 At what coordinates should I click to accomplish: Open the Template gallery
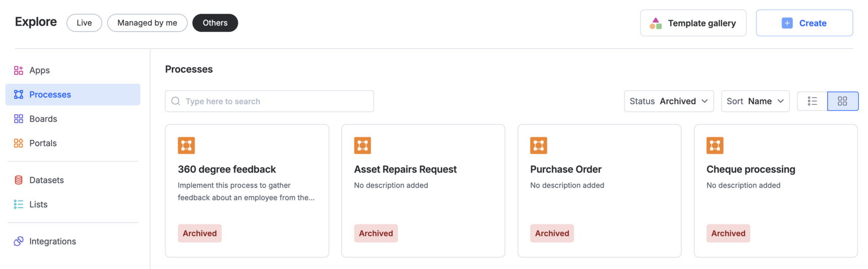pyautogui.click(x=693, y=23)
